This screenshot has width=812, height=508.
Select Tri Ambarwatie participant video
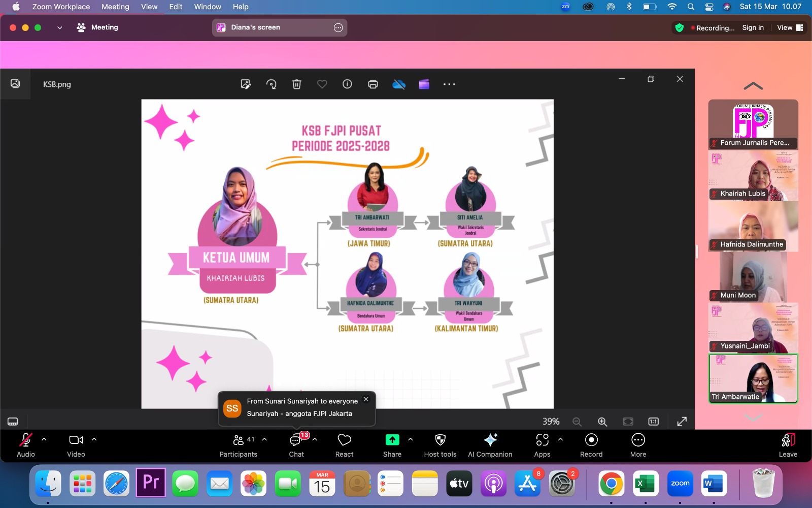pos(753,378)
